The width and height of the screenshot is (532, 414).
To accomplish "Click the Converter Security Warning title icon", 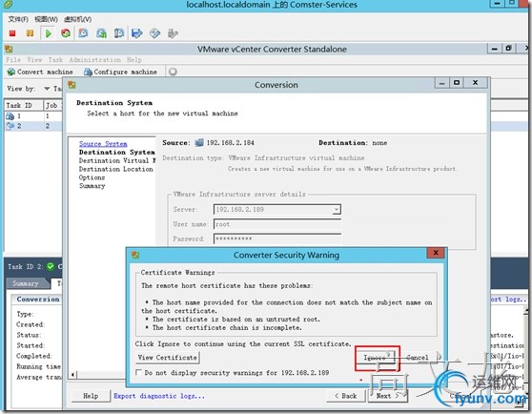I will click(x=135, y=255).
